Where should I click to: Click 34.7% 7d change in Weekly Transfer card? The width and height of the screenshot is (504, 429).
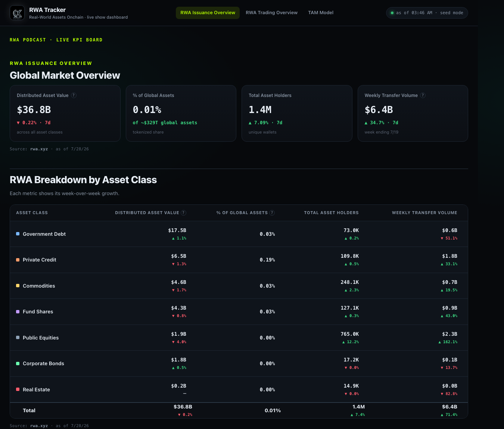coord(382,123)
